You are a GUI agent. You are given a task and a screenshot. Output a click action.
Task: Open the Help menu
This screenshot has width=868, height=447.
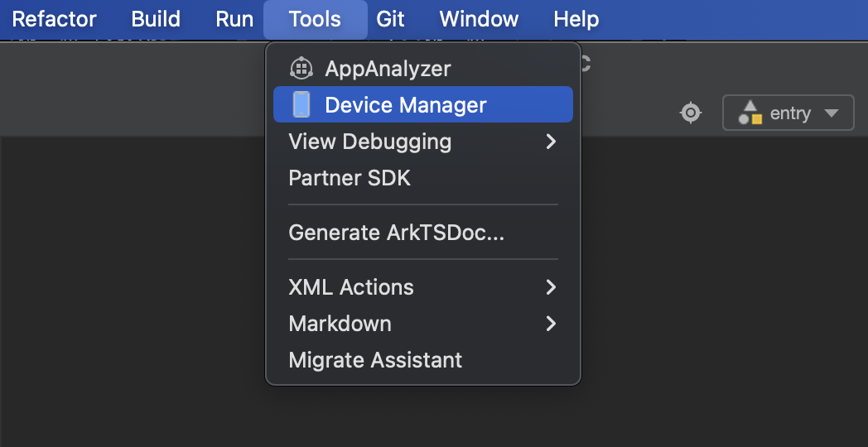pyautogui.click(x=576, y=19)
